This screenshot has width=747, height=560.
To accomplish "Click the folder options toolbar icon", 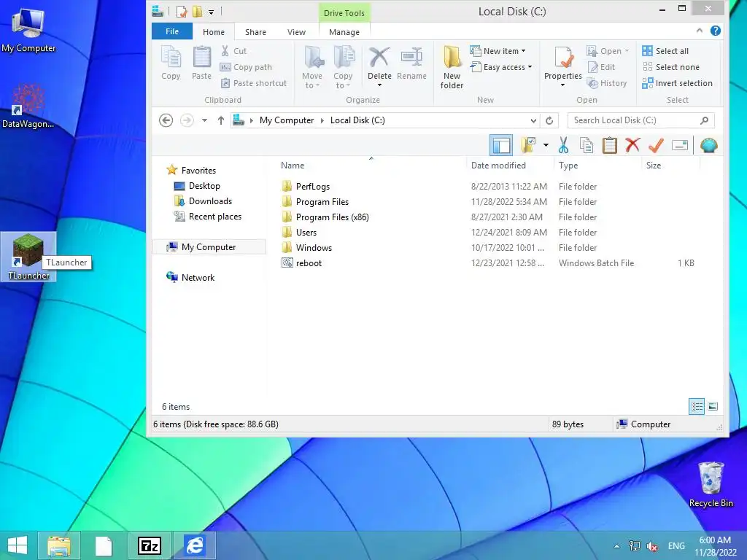I will pos(528,145).
